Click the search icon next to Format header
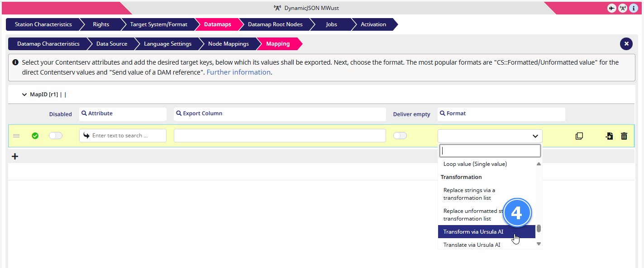The image size is (644, 268). (443, 113)
